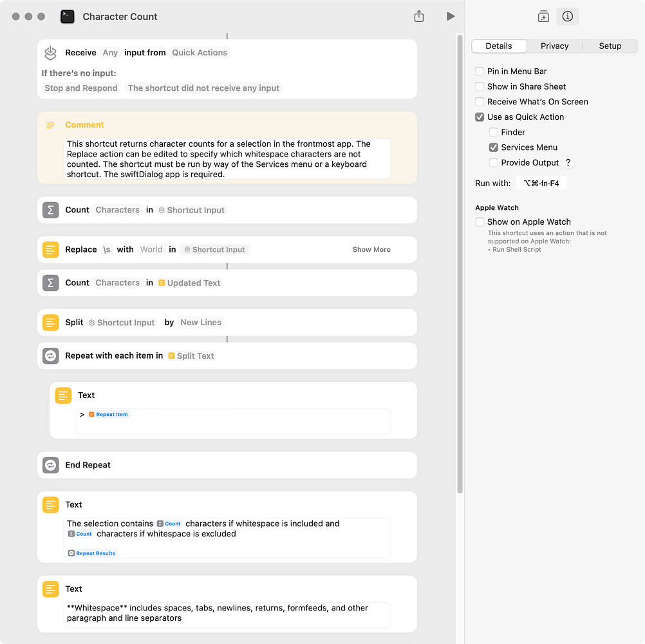Image resolution: width=645 pixels, height=644 pixels.
Task: Open the Setup tab
Action: [x=610, y=46]
